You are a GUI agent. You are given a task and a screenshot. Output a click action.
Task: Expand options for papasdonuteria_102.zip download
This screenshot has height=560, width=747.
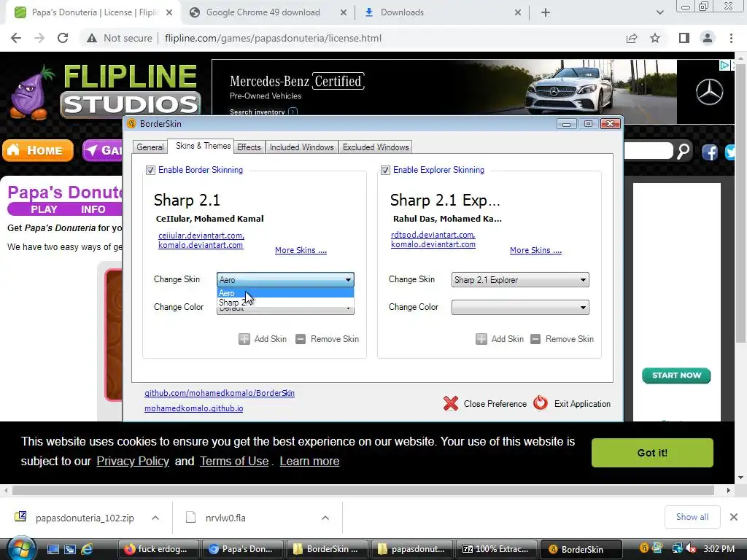pyautogui.click(x=155, y=518)
